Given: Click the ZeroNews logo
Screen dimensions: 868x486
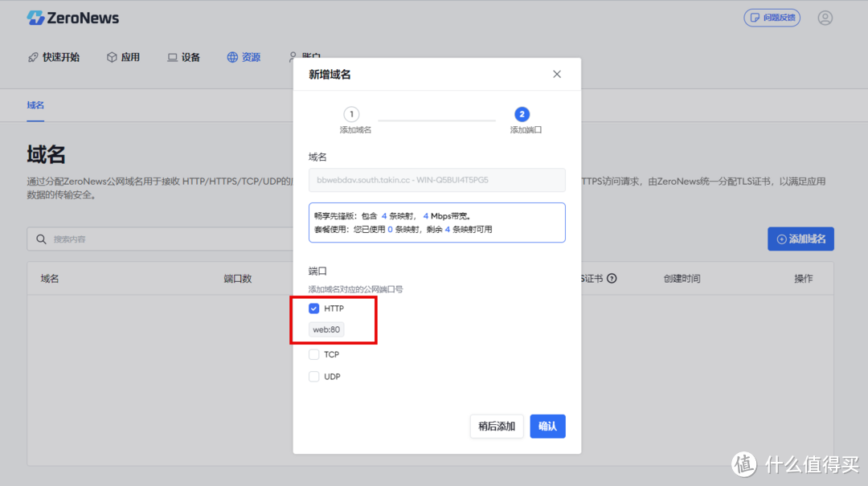Looking at the screenshot, I should tap(72, 18).
